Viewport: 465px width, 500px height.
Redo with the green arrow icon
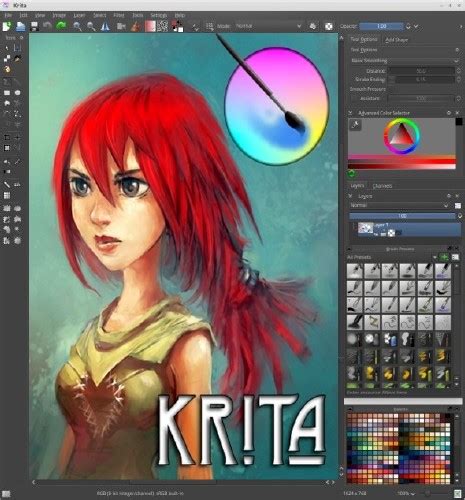[x=61, y=25]
